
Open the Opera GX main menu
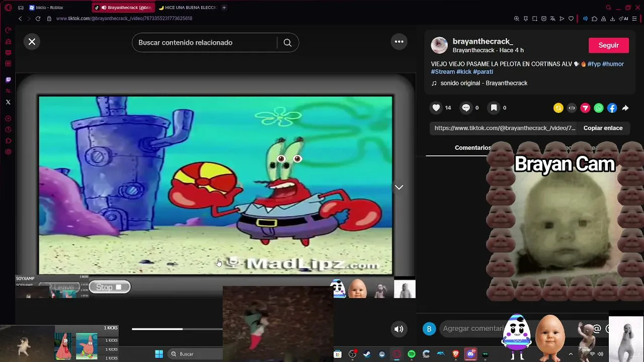8,8
